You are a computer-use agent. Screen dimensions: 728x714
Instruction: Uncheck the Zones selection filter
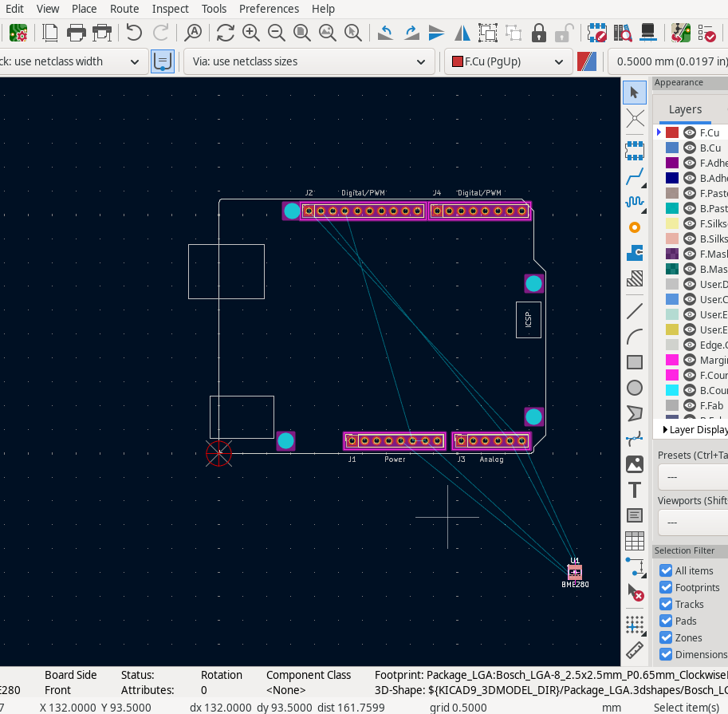(x=666, y=637)
